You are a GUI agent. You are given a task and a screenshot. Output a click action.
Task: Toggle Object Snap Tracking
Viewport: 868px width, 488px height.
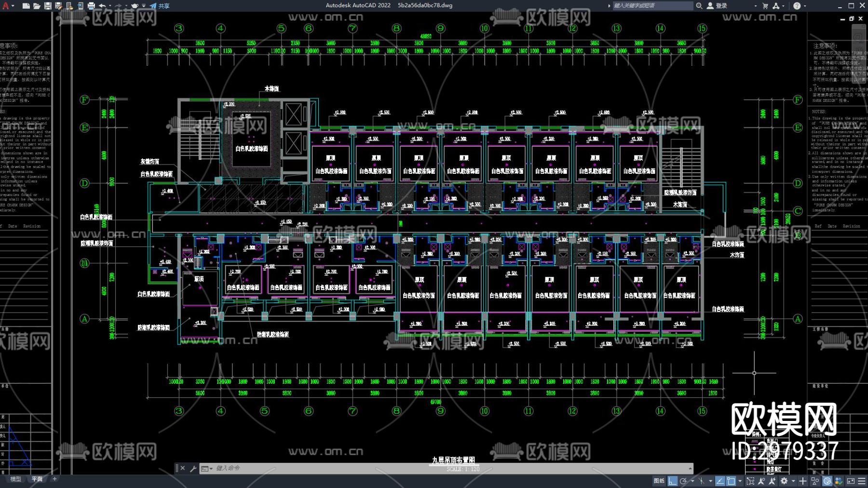pos(719,481)
